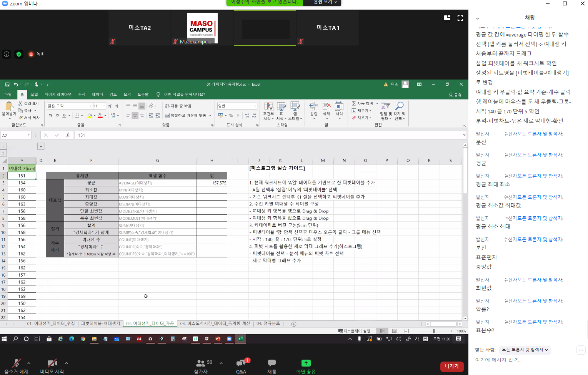
Task: Switch to sheet 04. 정규분포
Action: coord(268,324)
